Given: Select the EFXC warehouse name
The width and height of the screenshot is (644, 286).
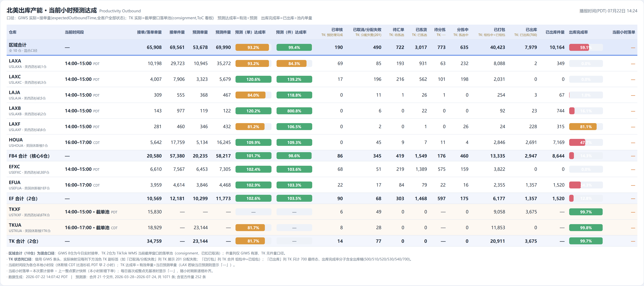Looking at the screenshot, I should click(14, 167).
